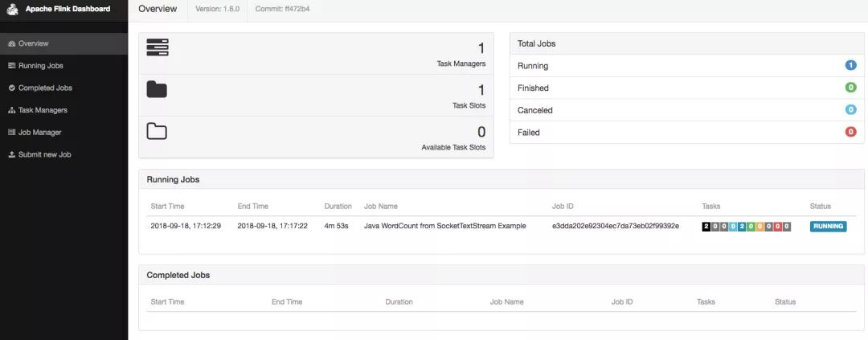Click the Completed Jobs checkmark icon
Viewport: 868px width, 340px height.
click(11, 88)
